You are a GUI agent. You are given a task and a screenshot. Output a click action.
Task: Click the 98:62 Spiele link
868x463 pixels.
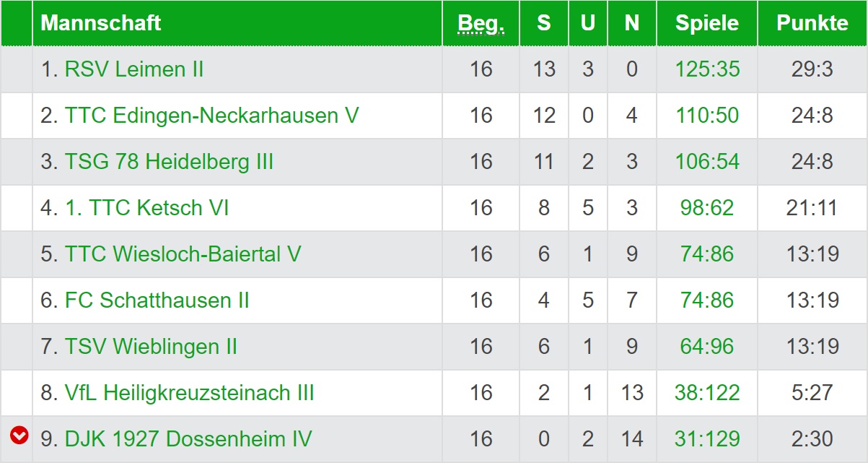click(707, 208)
